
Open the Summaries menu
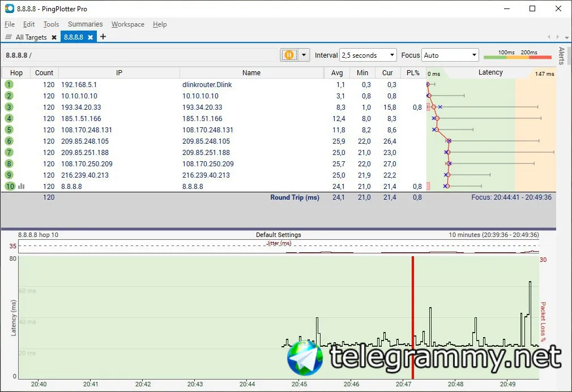pos(85,24)
